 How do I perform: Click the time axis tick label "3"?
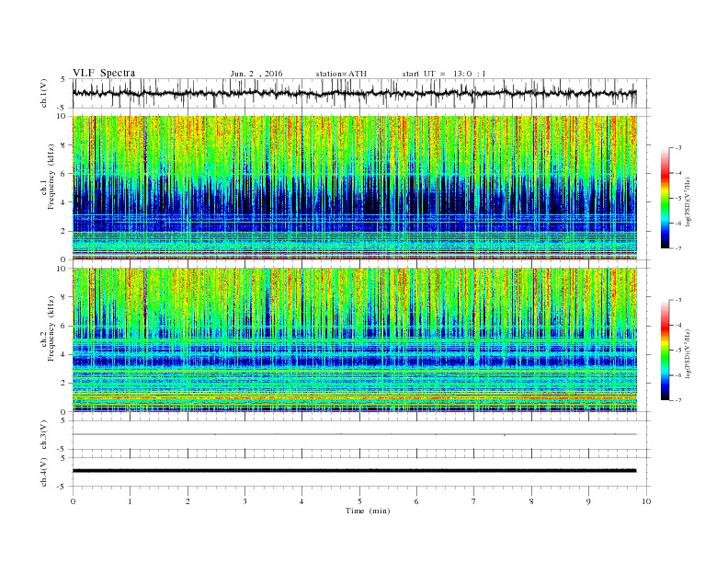coord(245,501)
